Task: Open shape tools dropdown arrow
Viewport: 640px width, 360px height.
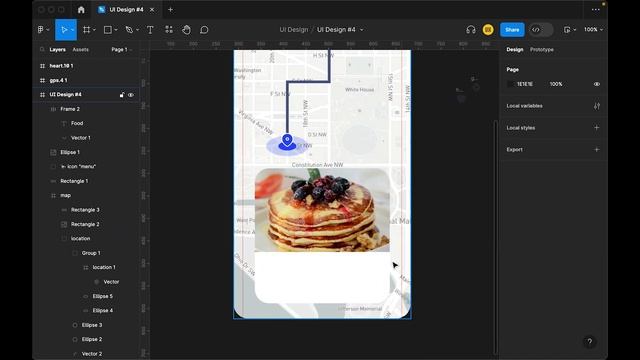Action: point(116,29)
